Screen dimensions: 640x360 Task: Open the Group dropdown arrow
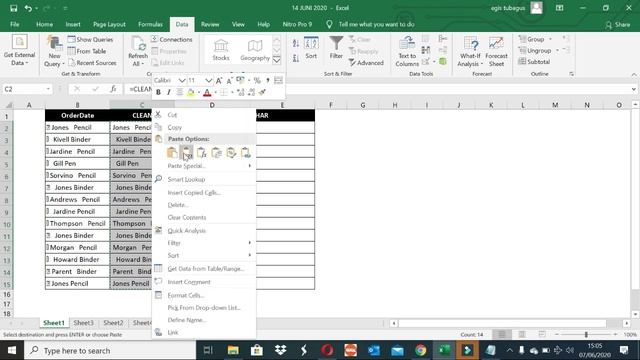tap(550, 39)
